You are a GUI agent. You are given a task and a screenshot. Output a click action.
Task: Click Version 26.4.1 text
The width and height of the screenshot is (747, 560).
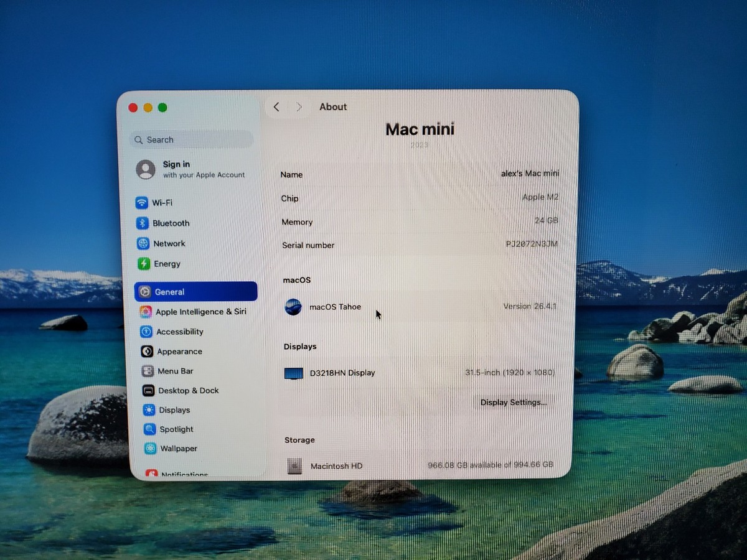coord(530,306)
